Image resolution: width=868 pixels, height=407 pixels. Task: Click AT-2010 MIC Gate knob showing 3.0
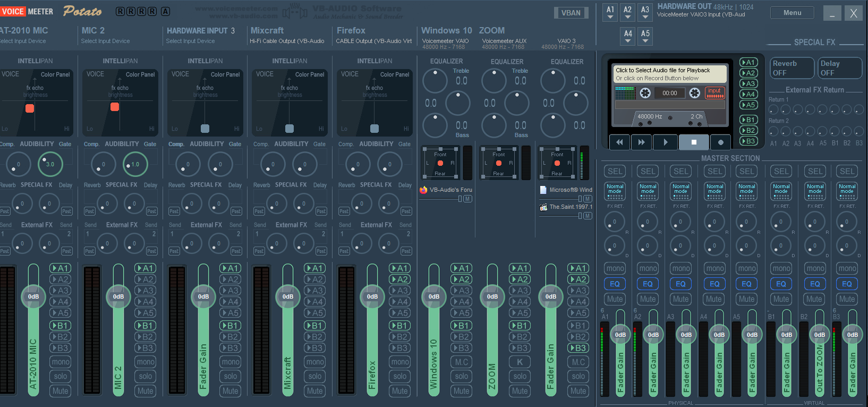tap(50, 164)
